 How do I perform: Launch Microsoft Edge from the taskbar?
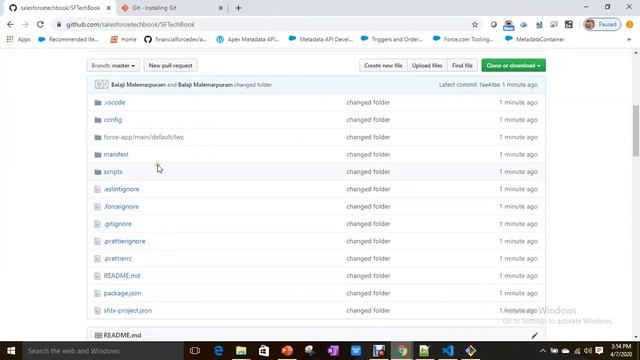[218, 351]
